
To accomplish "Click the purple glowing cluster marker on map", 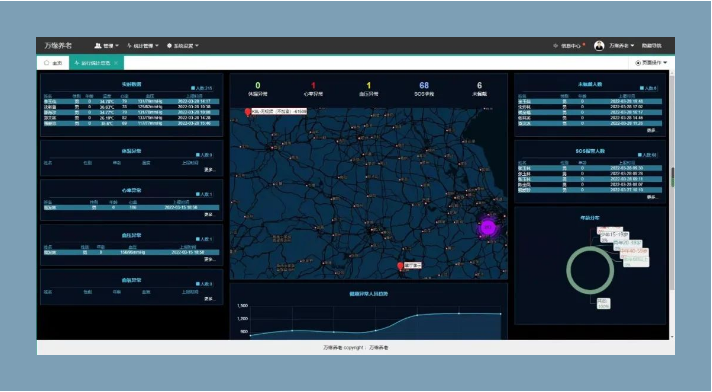I will pos(488,227).
